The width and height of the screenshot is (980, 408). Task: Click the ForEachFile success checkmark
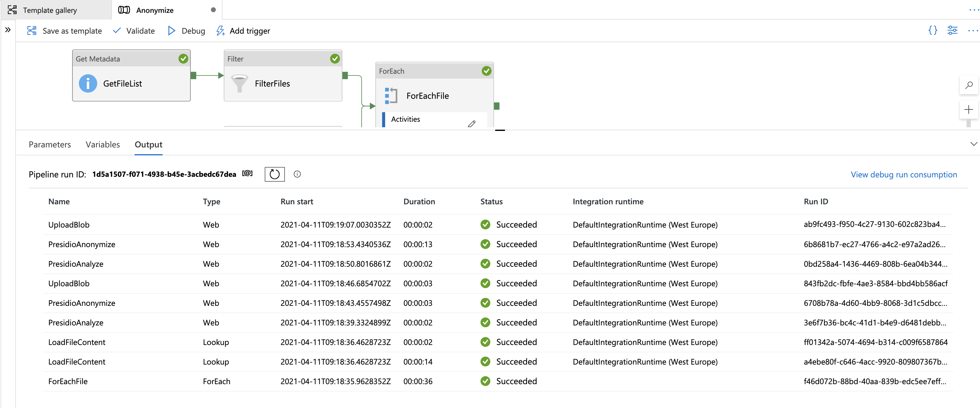pyautogui.click(x=486, y=71)
